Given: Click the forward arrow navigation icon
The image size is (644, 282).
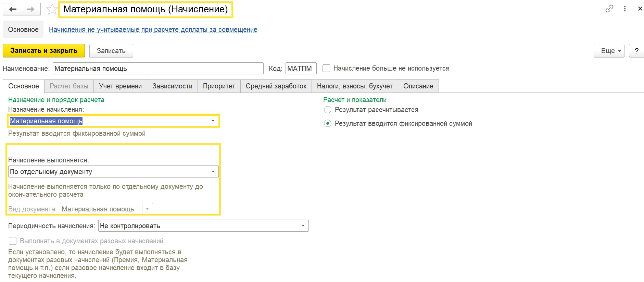Looking at the screenshot, I should [x=31, y=9].
